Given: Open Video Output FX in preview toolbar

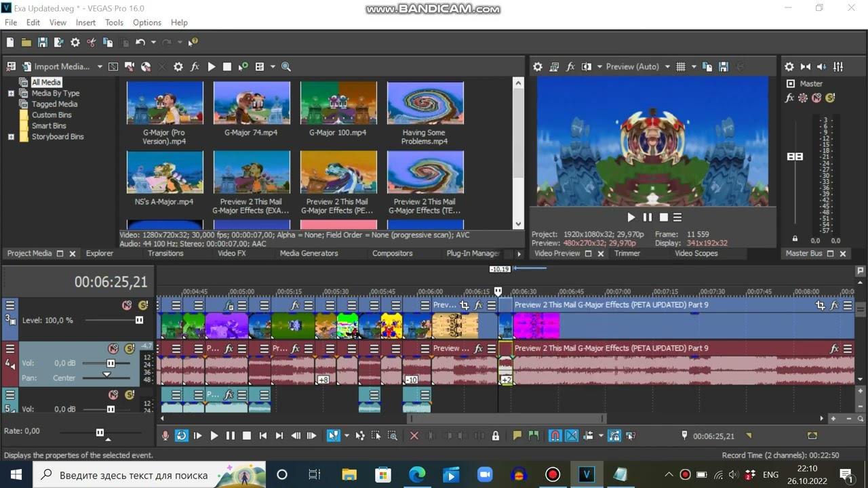Looking at the screenshot, I should pos(570,66).
